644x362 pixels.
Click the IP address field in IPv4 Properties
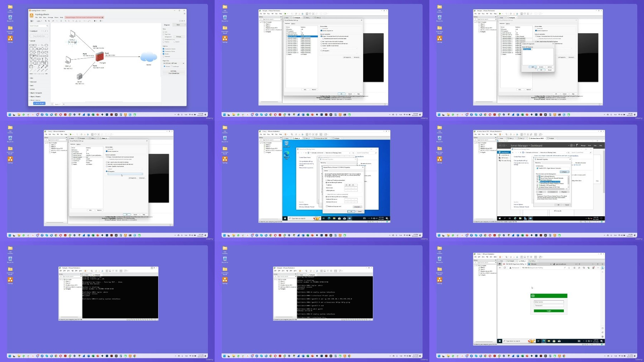pos(351,185)
